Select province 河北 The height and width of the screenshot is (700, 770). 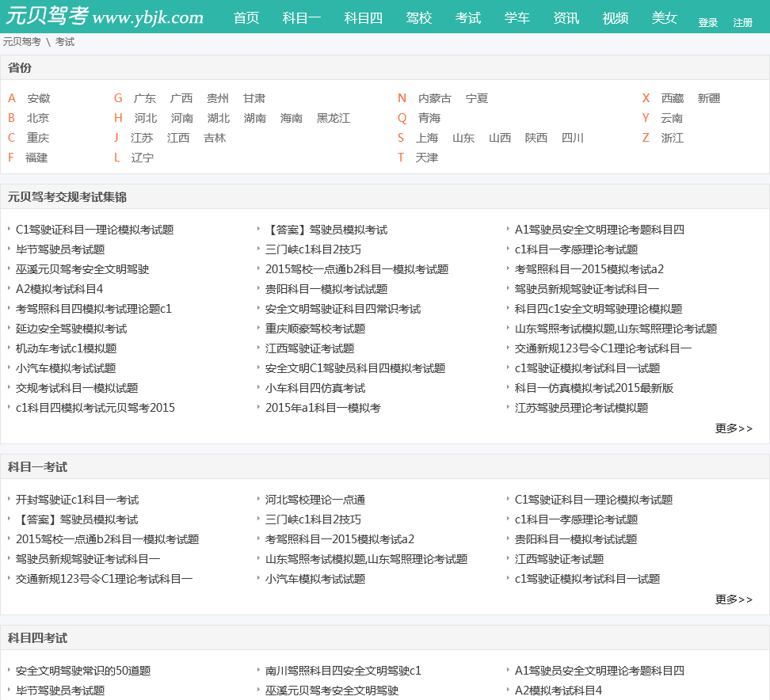coord(146,118)
